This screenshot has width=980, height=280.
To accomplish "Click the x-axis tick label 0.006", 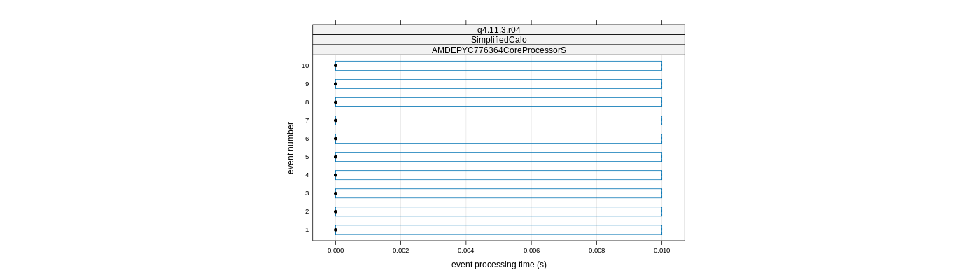I will 531,251.
